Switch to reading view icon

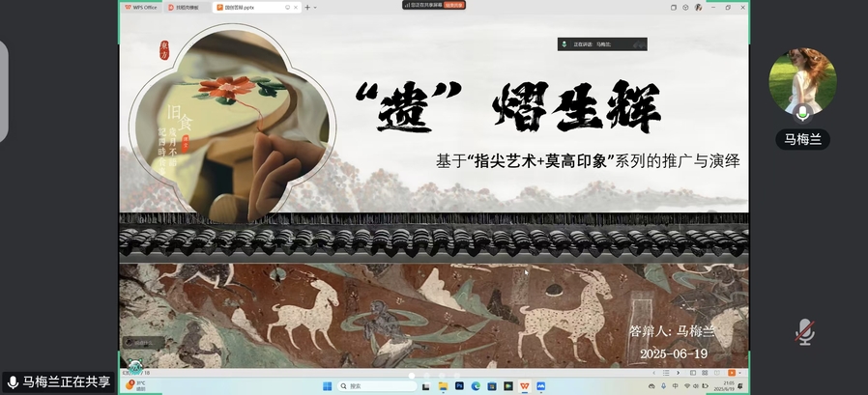[x=717, y=373]
